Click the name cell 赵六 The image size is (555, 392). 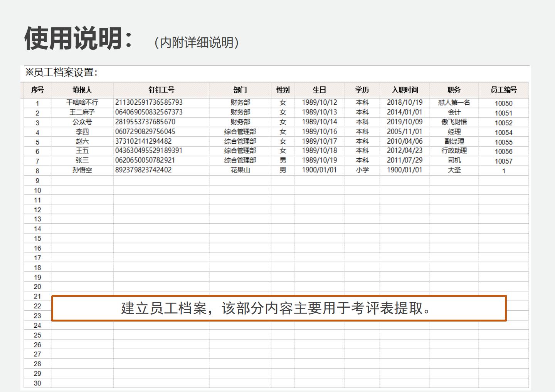[x=82, y=141]
